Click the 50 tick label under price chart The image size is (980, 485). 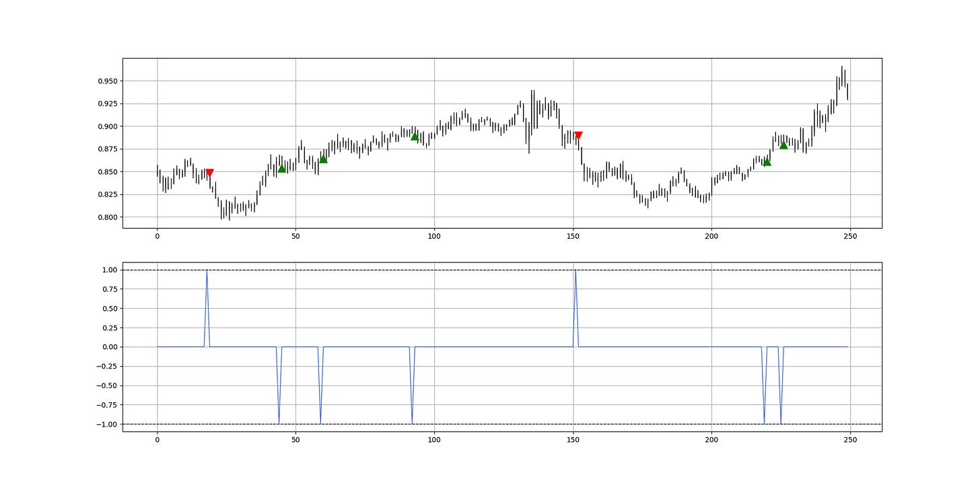point(295,237)
